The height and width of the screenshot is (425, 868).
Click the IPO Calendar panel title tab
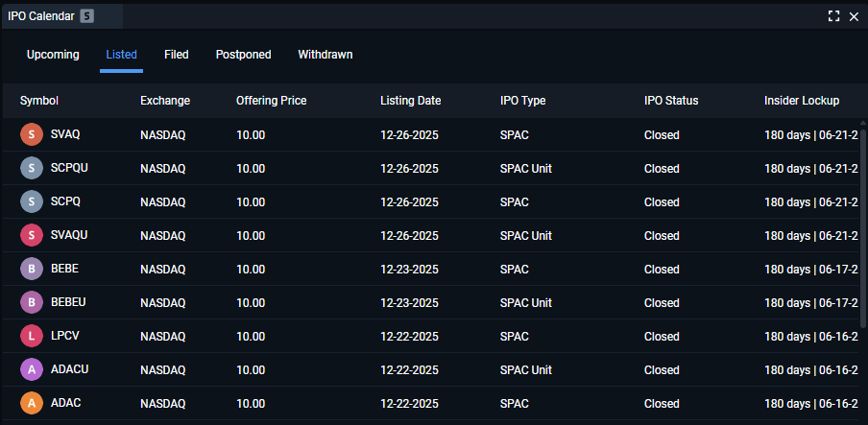62,16
